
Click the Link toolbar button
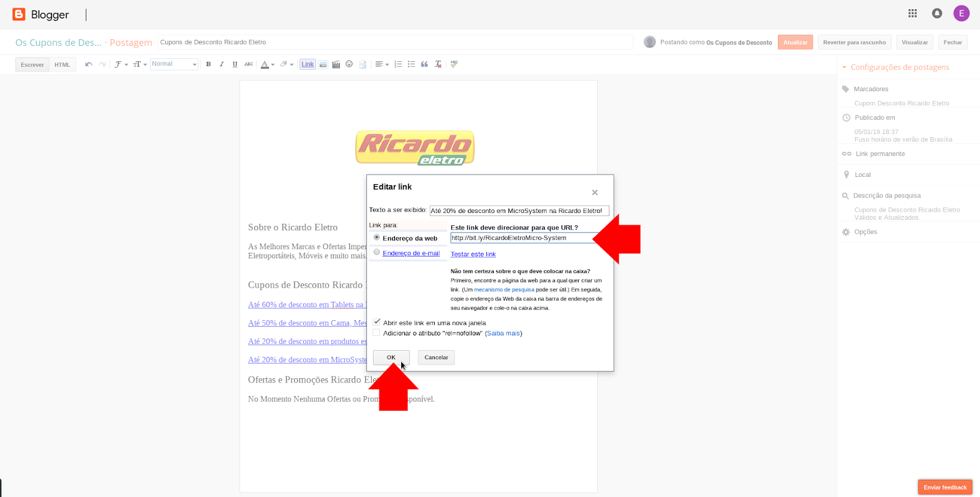[x=307, y=64]
